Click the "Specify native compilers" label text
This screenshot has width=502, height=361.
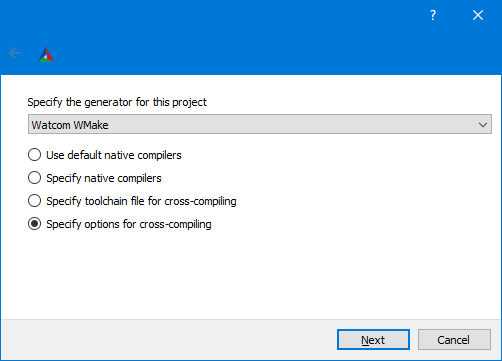click(104, 178)
